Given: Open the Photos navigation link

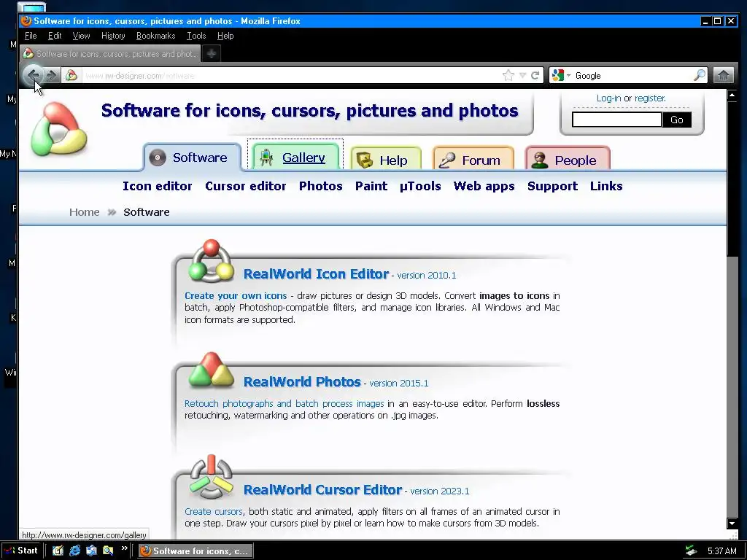Looking at the screenshot, I should [x=321, y=186].
